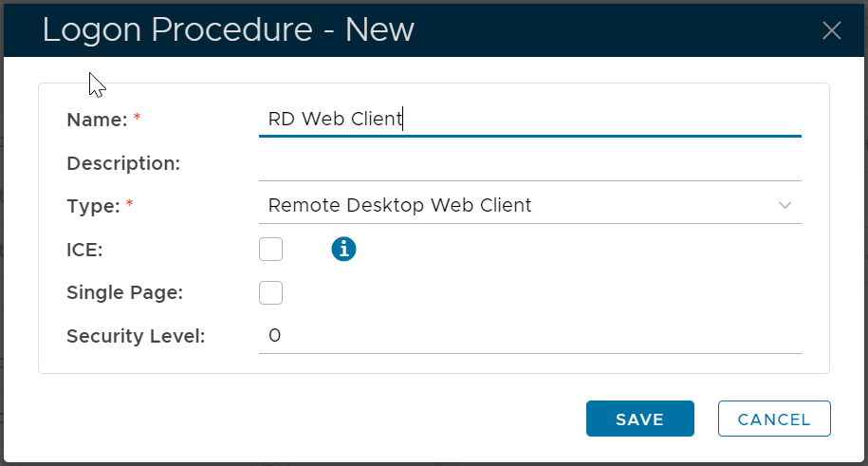Click the Type dropdown chevron arrow

[785, 205]
